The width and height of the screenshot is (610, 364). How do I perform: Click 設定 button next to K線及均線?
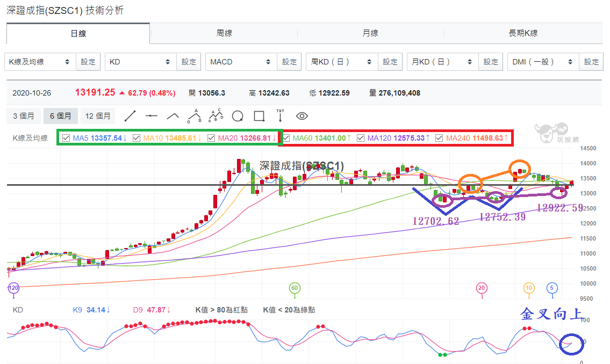click(88, 62)
